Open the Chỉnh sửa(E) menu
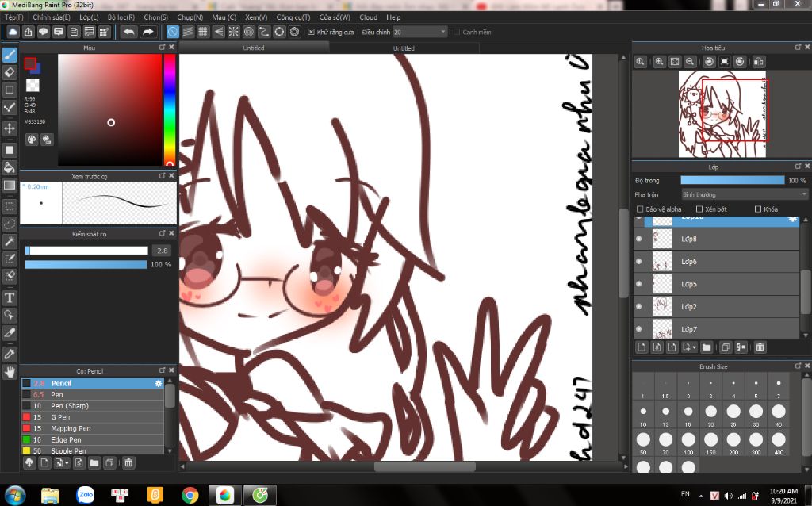This screenshot has width=812, height=506. (x=52, y=17)
